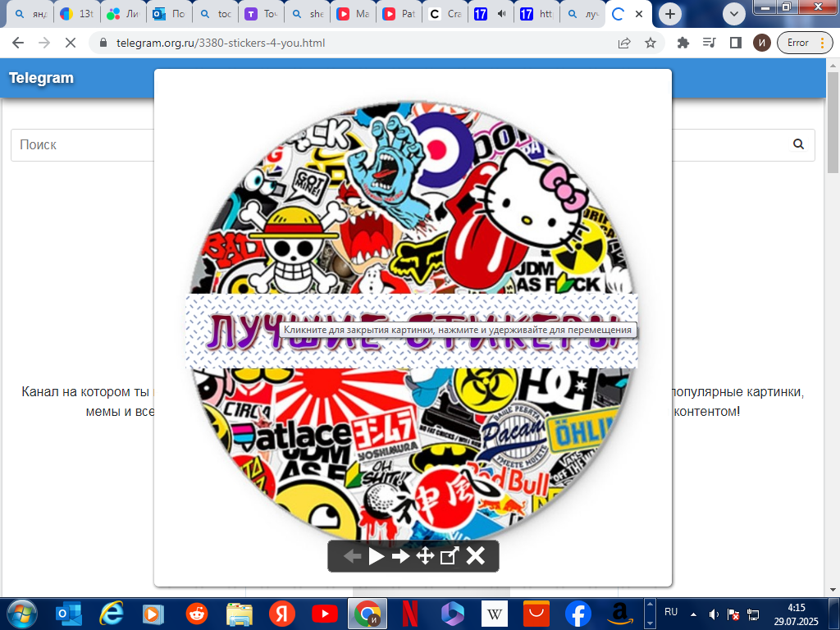Click the address bar URL
This screenshot has height=630, width=840.
221,43
